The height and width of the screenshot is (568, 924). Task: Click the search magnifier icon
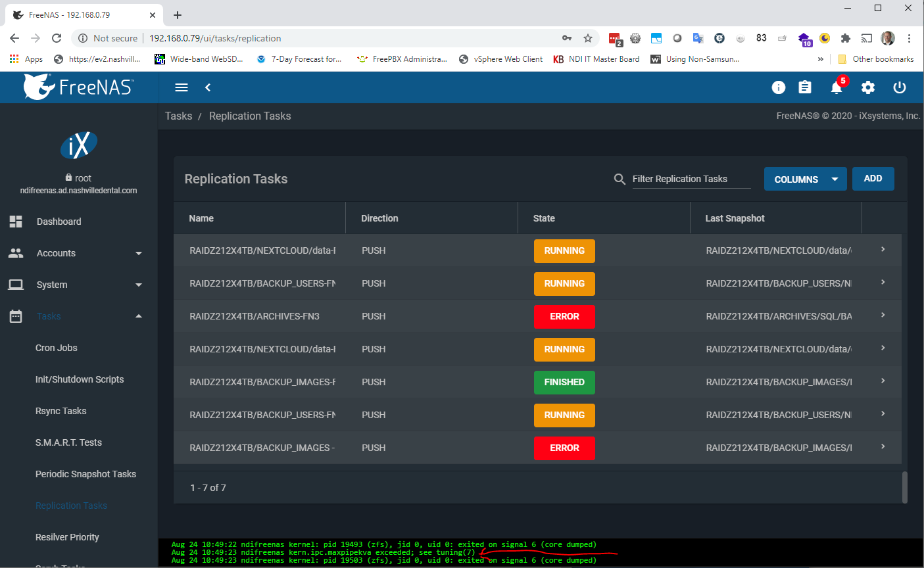[620, 179]
